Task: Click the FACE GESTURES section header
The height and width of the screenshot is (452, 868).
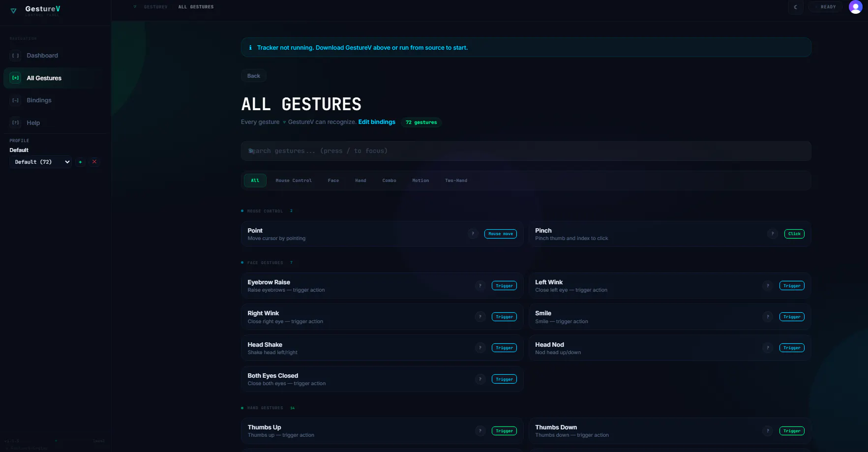Action: point(265,263)
